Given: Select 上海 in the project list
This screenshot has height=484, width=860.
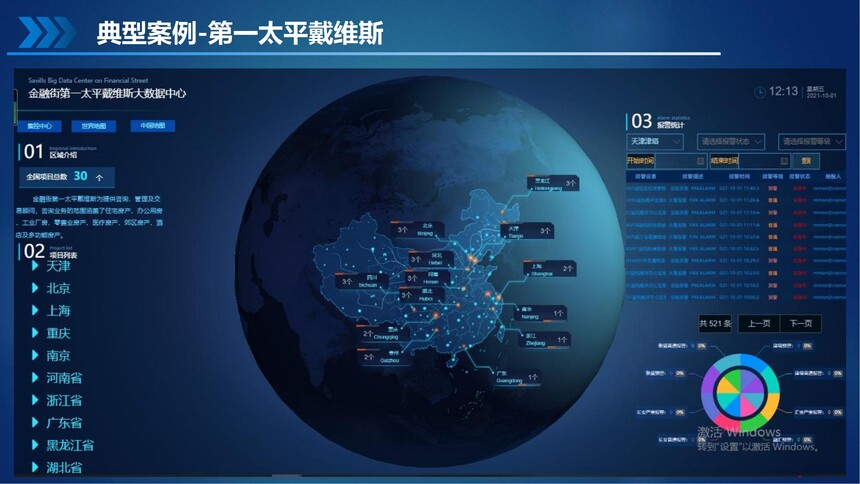Looking at the screenshot, I should (x=58, y=311).
